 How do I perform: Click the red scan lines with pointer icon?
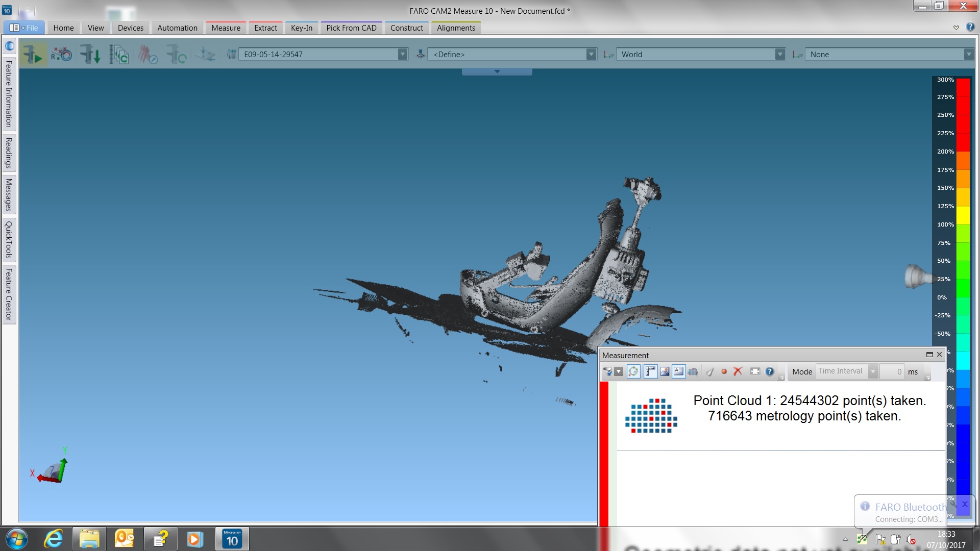point(148,54)
